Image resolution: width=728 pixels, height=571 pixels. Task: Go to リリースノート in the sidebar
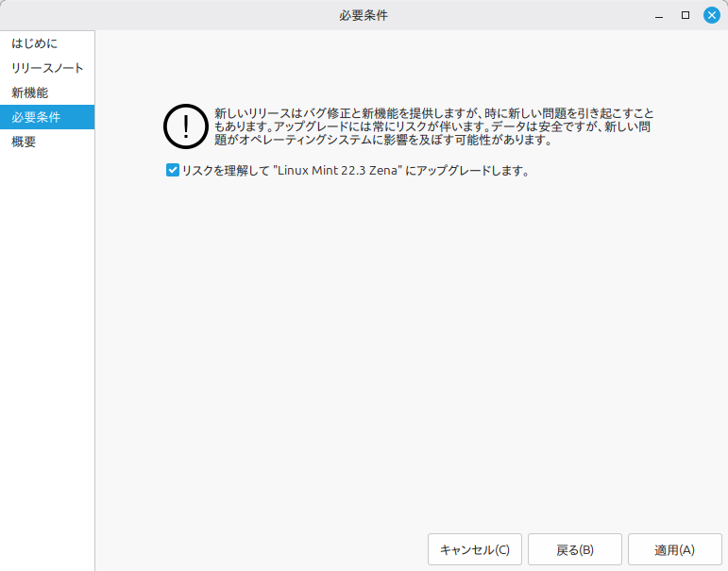tap(47, 68)
